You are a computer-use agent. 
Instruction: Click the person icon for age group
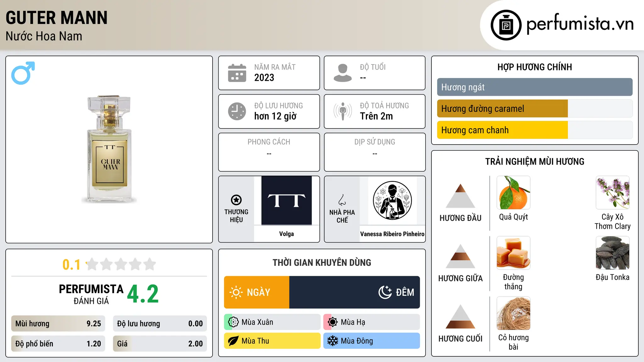pyautogui.click(x=343, y=73)
